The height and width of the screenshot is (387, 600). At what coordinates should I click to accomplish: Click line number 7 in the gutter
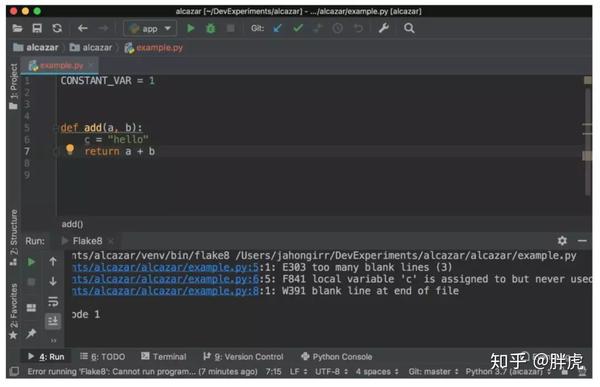27,152
